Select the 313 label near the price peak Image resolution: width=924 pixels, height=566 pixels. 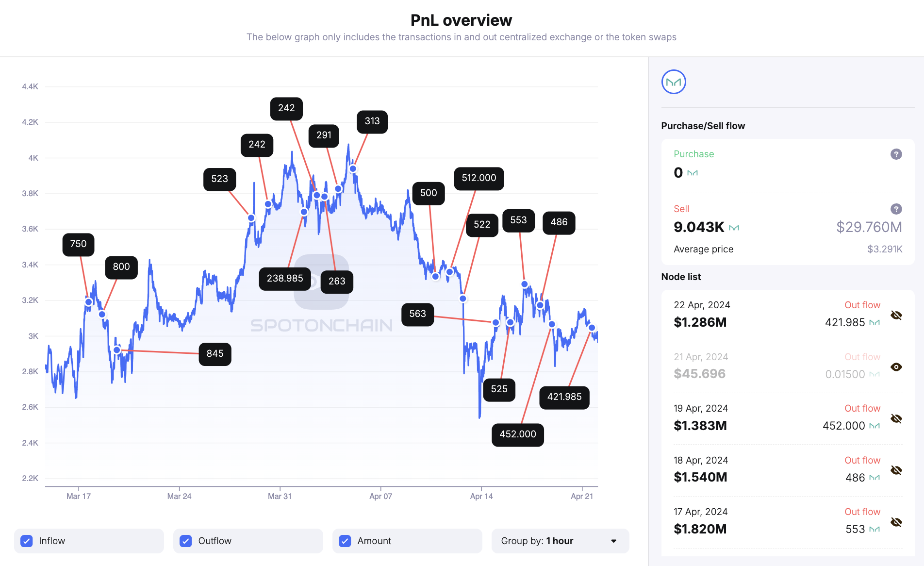(x=372, y=121)
